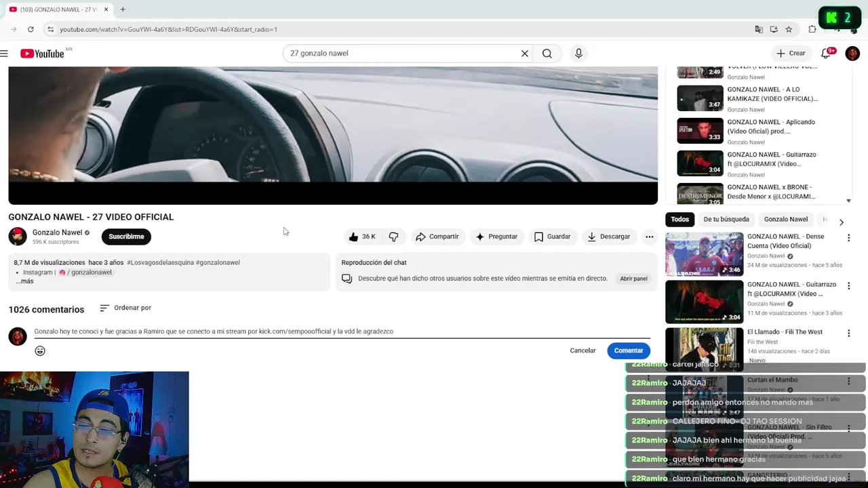Cancel the comment with Cancelar
Image resolution: width=868 pixels, height=488 pixels.
(583, 350)
